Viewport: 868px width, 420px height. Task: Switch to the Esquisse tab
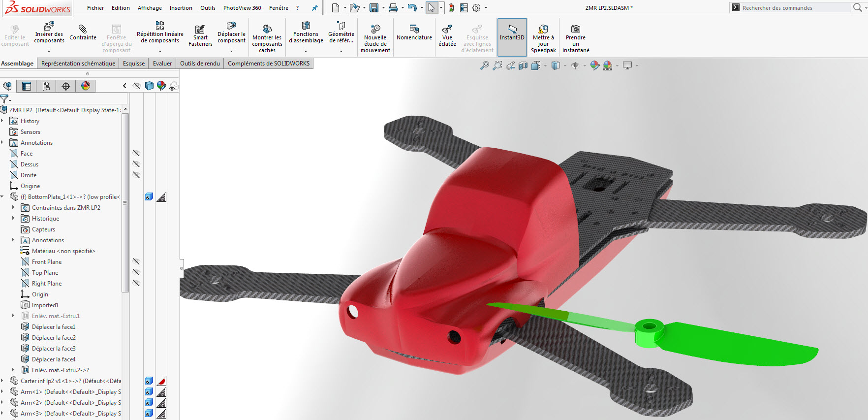(134, 64)
